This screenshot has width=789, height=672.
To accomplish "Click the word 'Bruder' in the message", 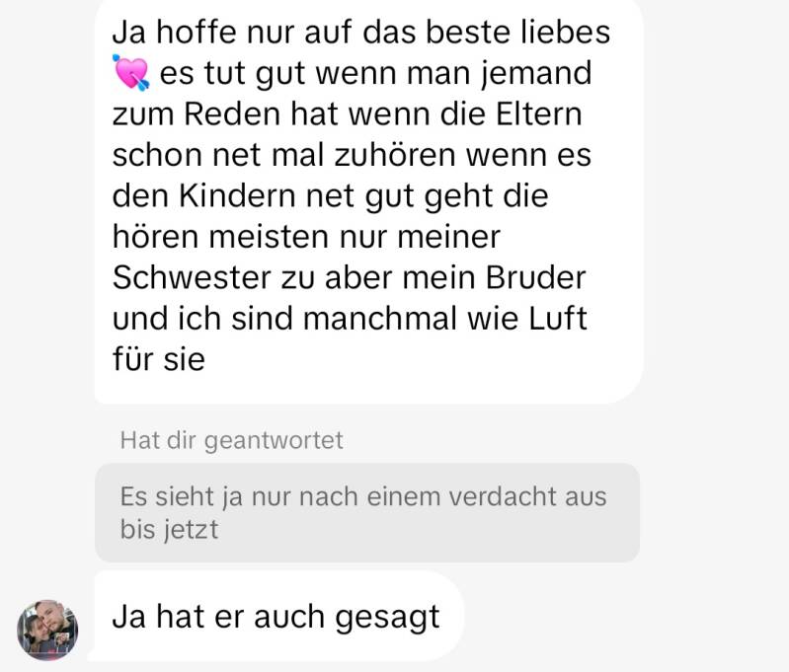I will (535, 277).
